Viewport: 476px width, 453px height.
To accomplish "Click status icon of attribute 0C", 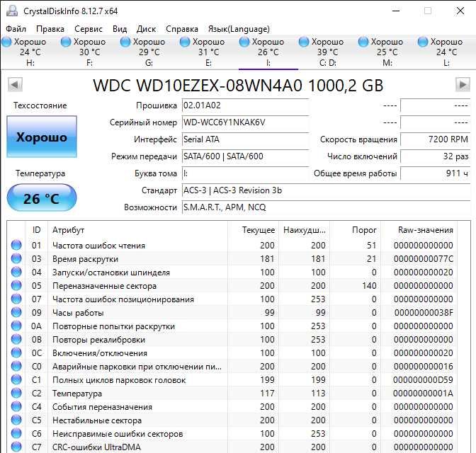I will [16, 352].
